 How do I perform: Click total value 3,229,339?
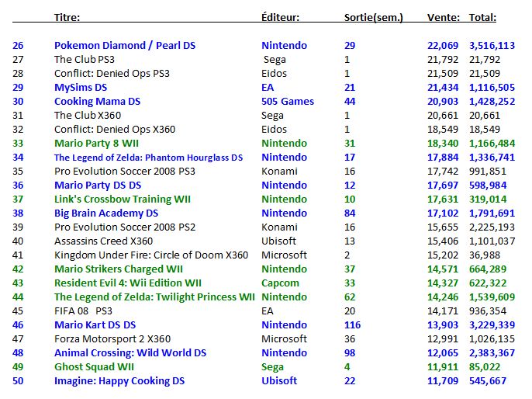(x=492, y=325)
